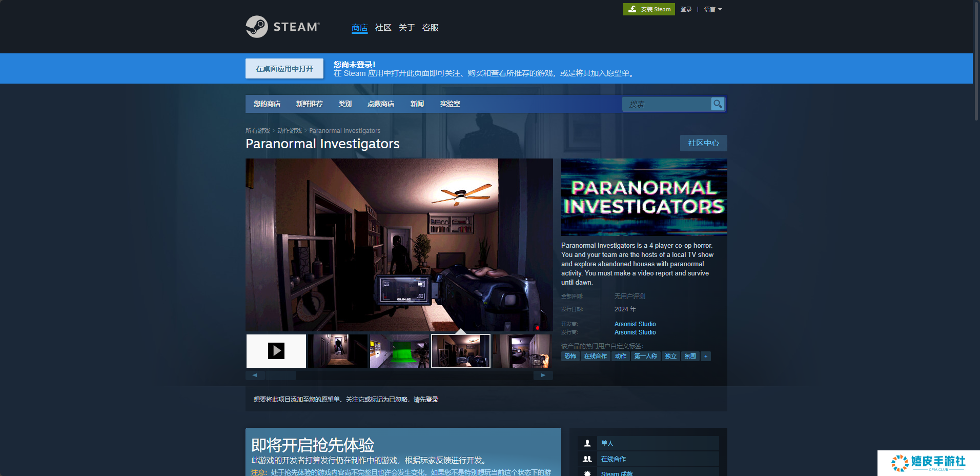Click the Arsonist Studio developer link
This screenshot has width=980, height=476.
(635, 324)
